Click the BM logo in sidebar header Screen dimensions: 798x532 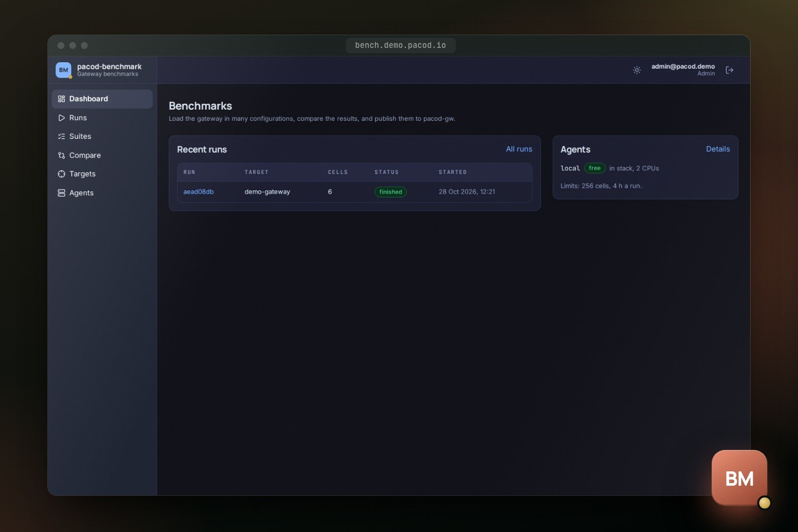64,70
